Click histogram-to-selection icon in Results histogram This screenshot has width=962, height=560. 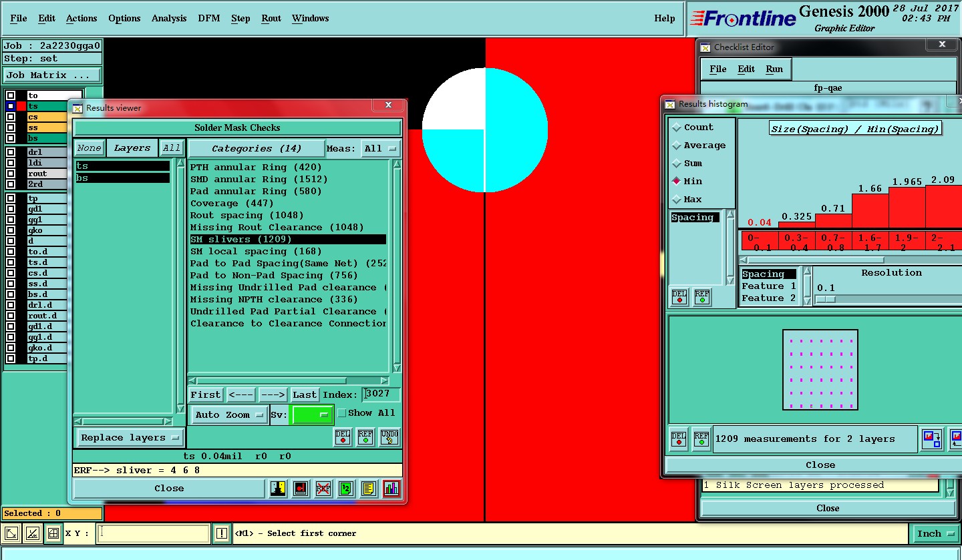tap(932, 439)
